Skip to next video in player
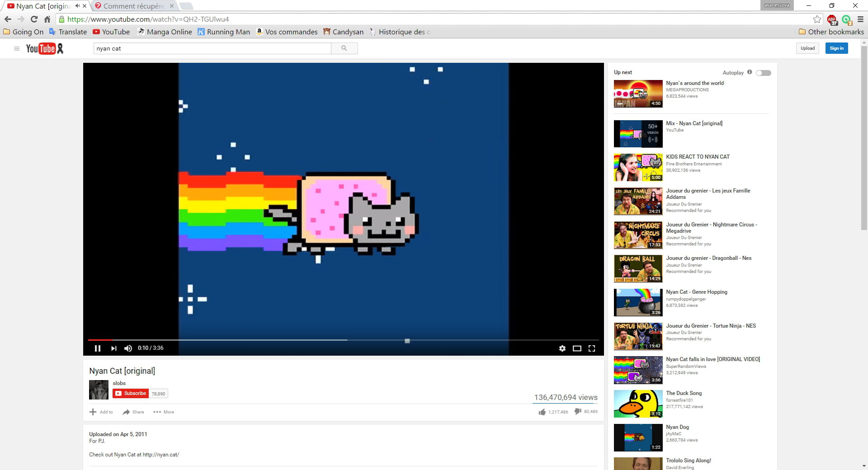This screenshot has height=470, width=868. pos(114,348)
